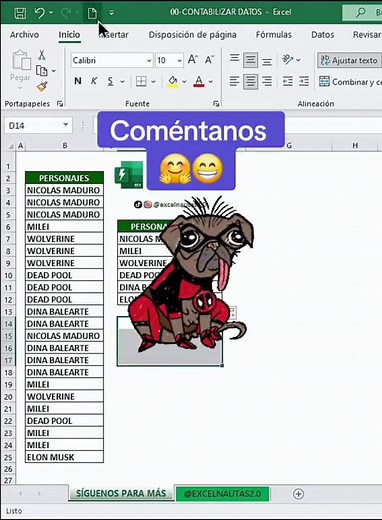Viewport: 382px width, 520px height.
Task: Open the Portapapeles dialog launcher
Action: click(x=60, y=104)
